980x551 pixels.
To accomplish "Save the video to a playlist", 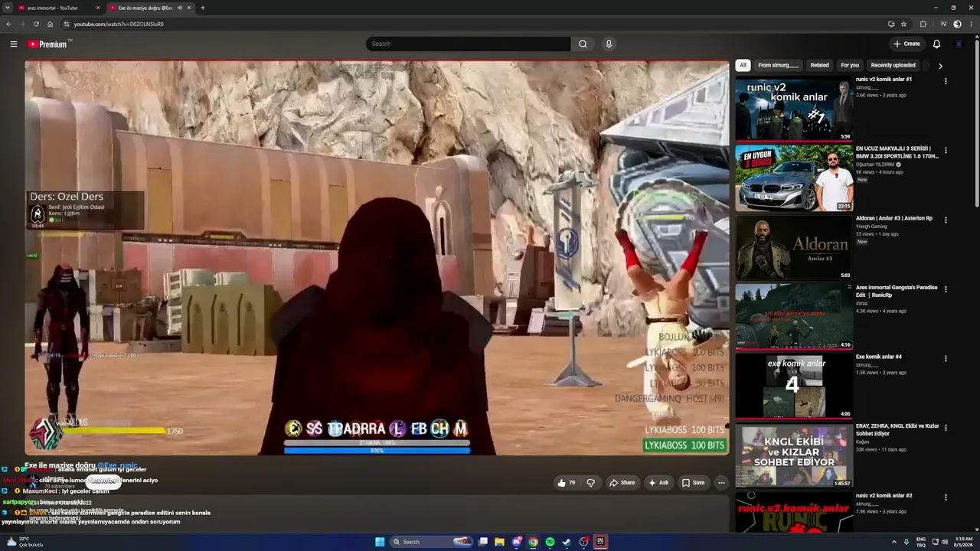I will [693, 483].
